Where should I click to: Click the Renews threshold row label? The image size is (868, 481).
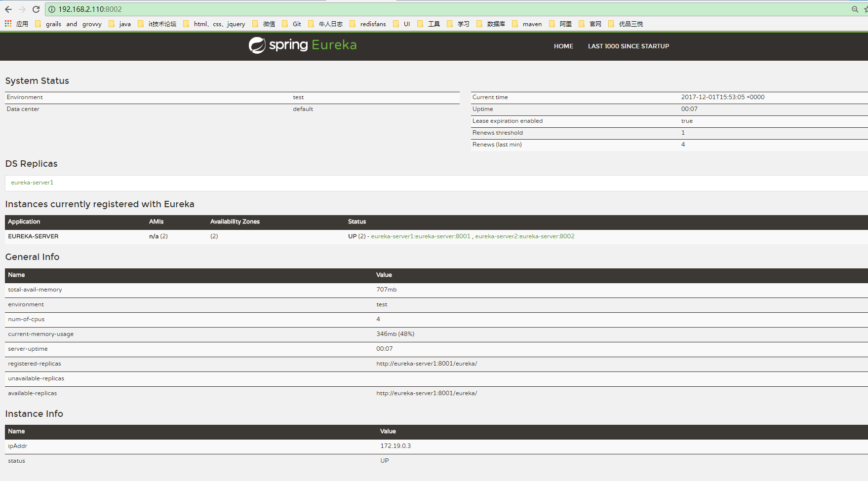click(x=498, y=133)
